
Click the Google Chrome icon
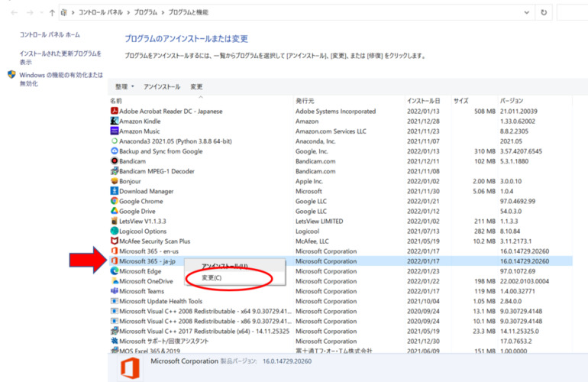pyautogui.click(x=115, y=201)
